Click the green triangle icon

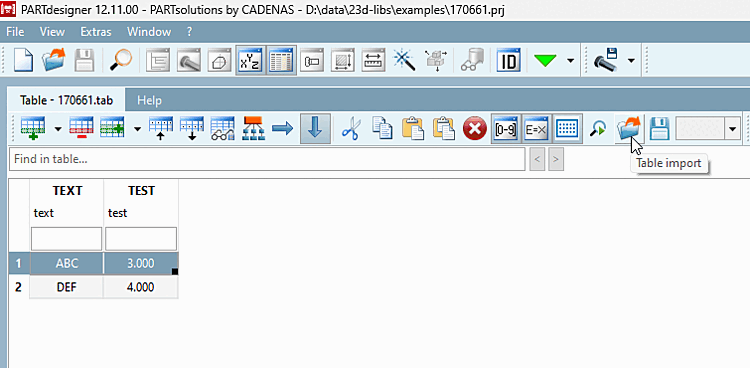[x=546, y=61]
